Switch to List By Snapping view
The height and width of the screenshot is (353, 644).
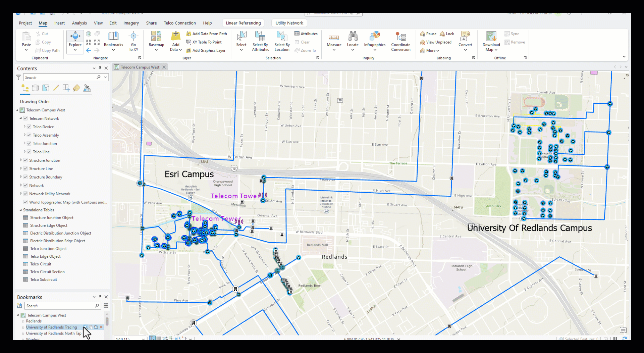tap(66, 88)
